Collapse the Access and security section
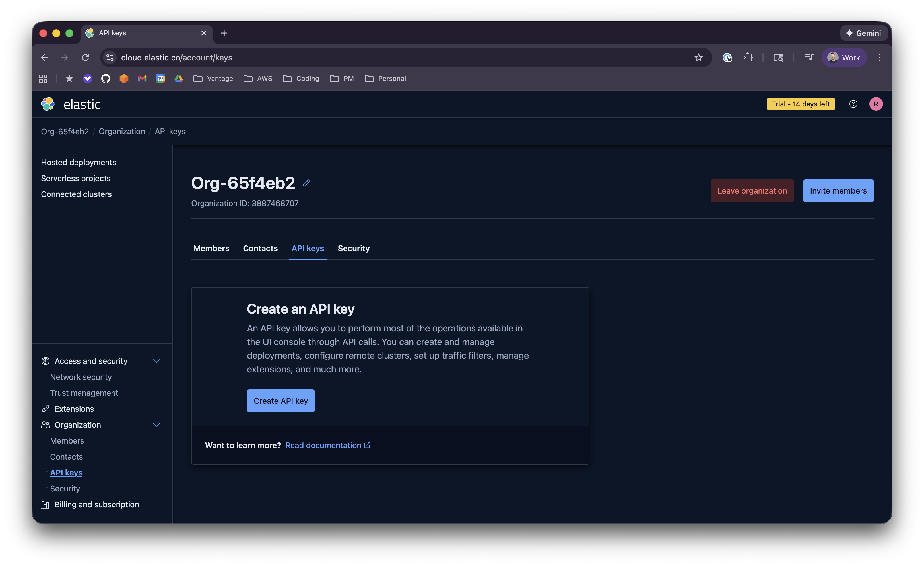Image resolution: width=924 pixels, height=566 pixels. point(156,361)
